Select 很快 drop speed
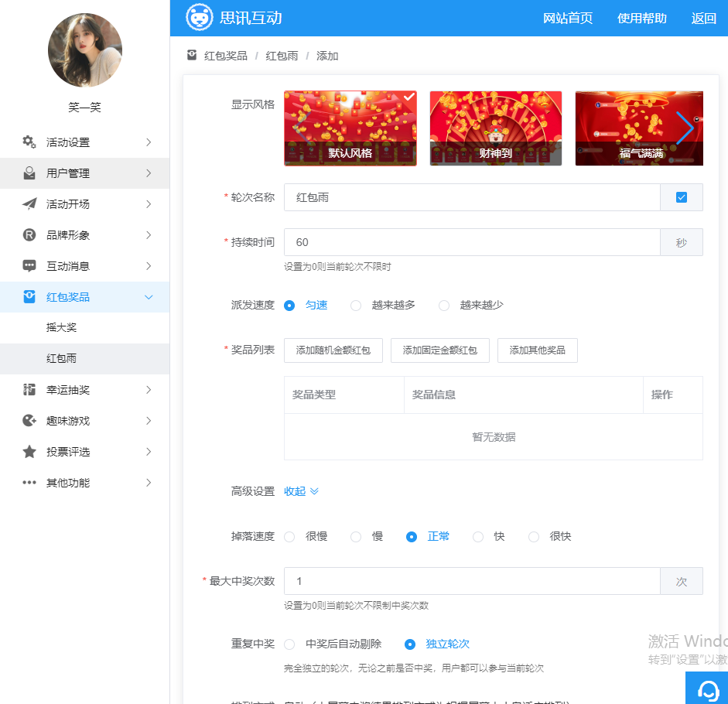Image resolution: width=728 pixels, height=704 pixels. point(534,537)
